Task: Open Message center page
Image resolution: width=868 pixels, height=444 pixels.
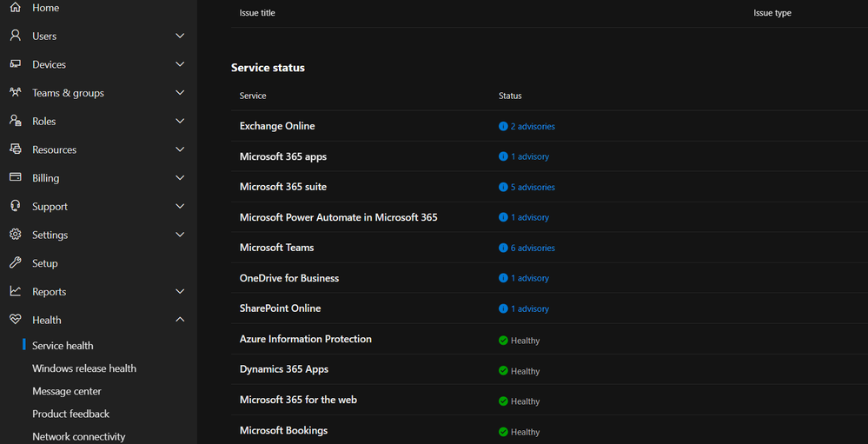Action: [x=66, y=391]
